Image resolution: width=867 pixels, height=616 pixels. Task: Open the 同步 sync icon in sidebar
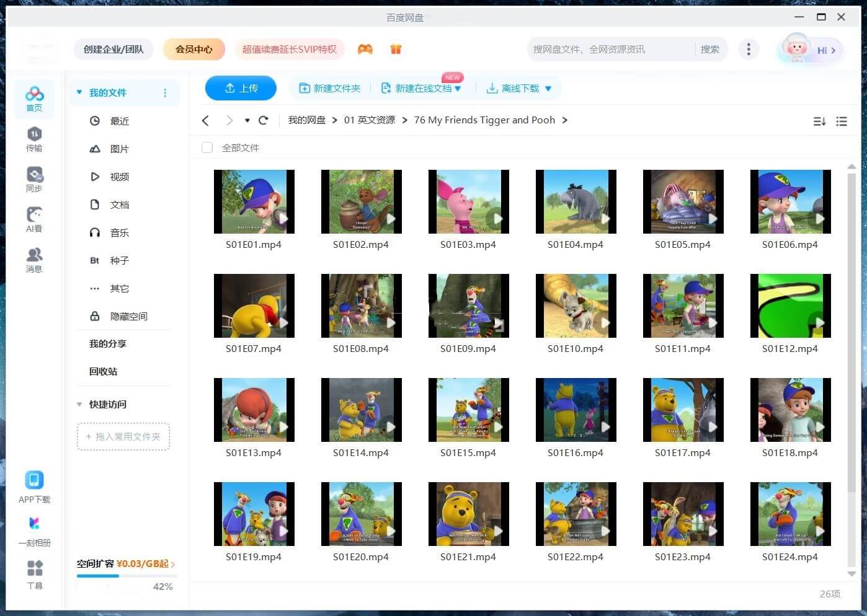point(34,179)
